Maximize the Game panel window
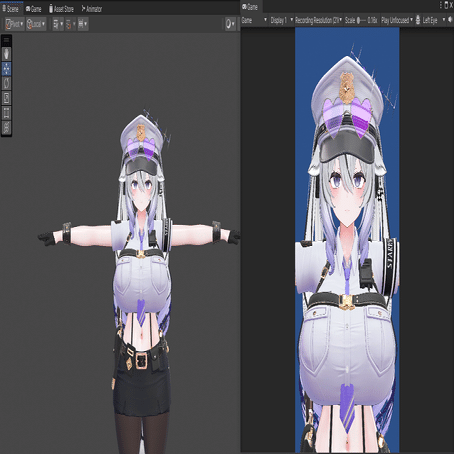Screen dimensions: 454x454 446,5
